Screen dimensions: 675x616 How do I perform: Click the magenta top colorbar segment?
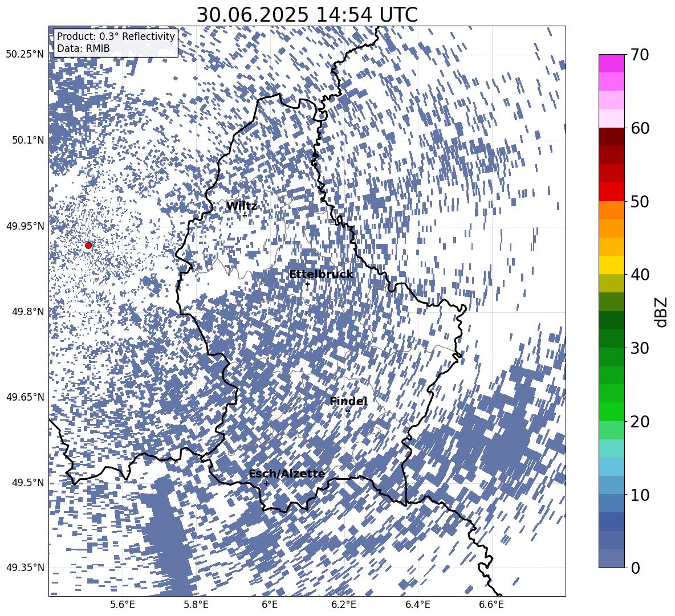611,64
